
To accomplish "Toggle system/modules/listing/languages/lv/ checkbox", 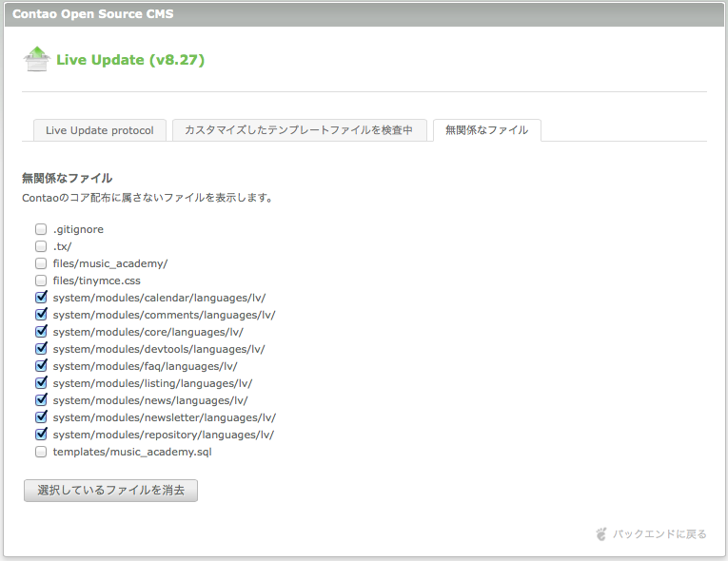I will (x=41, y=383).
